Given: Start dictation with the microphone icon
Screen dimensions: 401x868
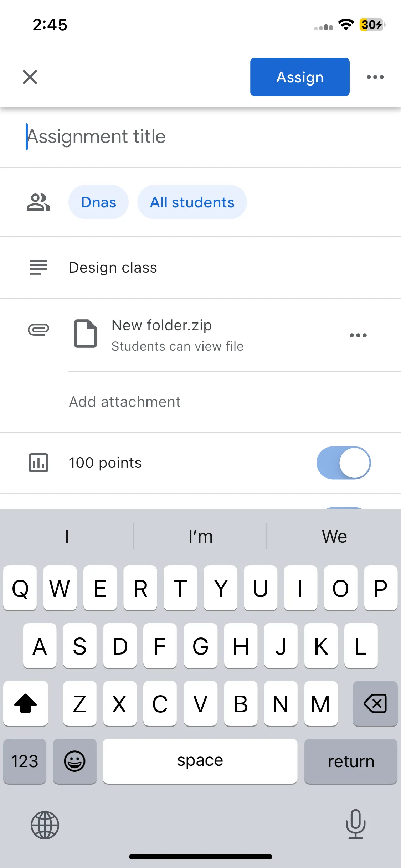Looking at the screenshot, I should pos(356,824).
